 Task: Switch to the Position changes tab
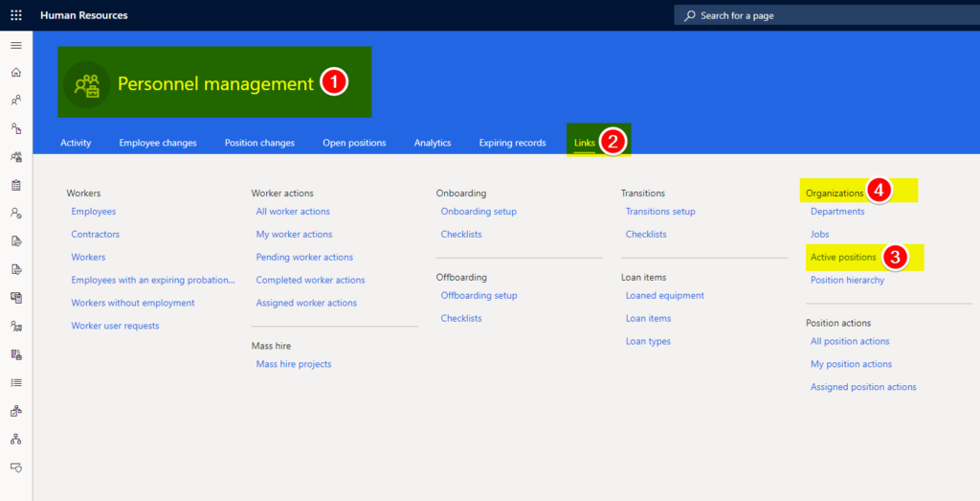tap(259, 143)
